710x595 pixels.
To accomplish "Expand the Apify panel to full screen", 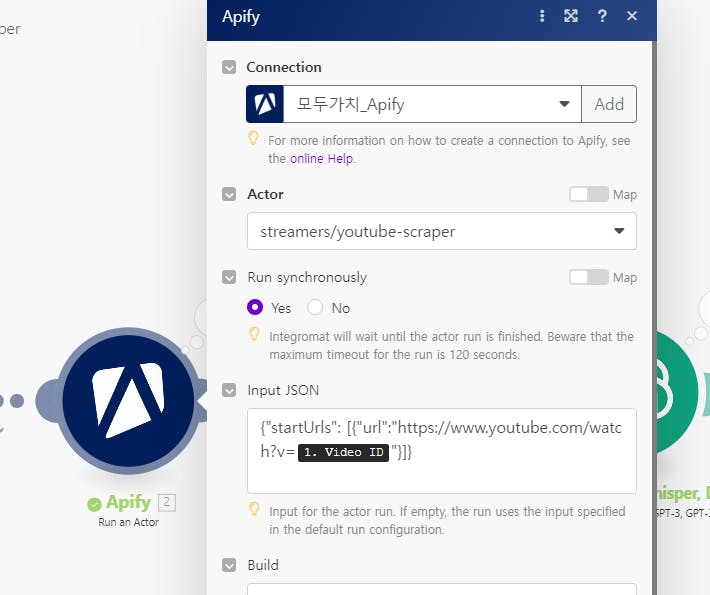I will coord(571,16).
